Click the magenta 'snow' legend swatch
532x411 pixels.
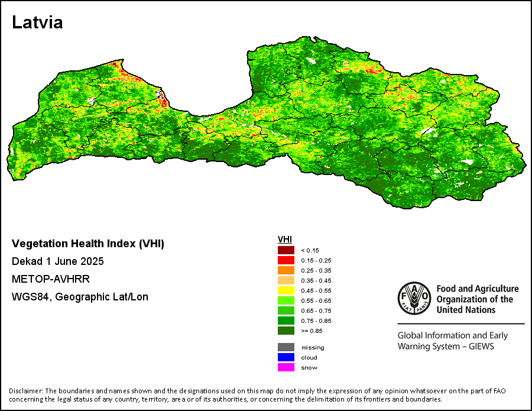tap(286, 367)
